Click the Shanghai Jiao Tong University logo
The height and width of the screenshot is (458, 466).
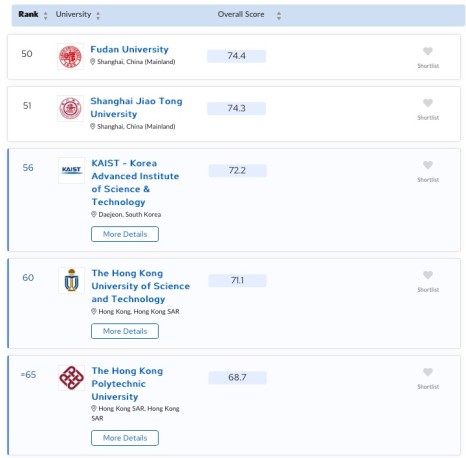pos(70,108)
